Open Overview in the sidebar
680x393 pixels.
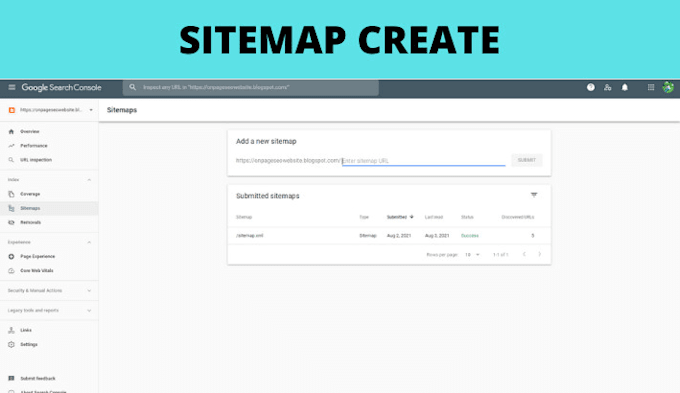29,131
